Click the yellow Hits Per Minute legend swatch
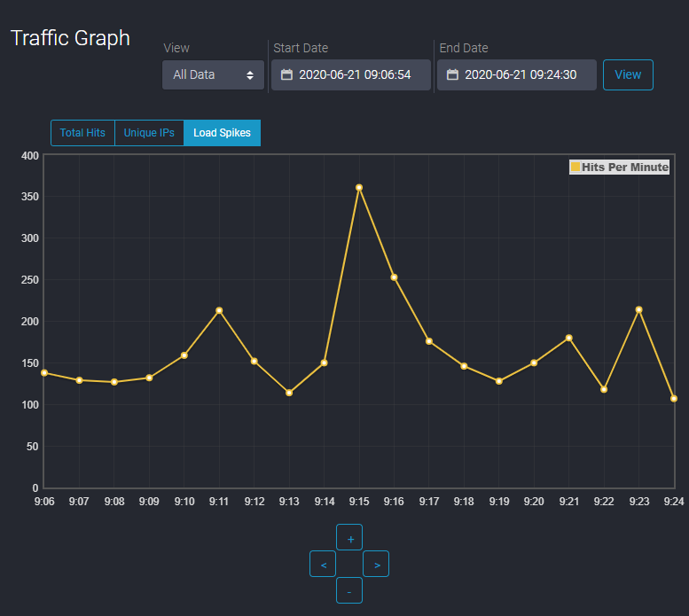The height and width of the screenshot is (616, 689). pyautogui.click(x=575, y=167)
